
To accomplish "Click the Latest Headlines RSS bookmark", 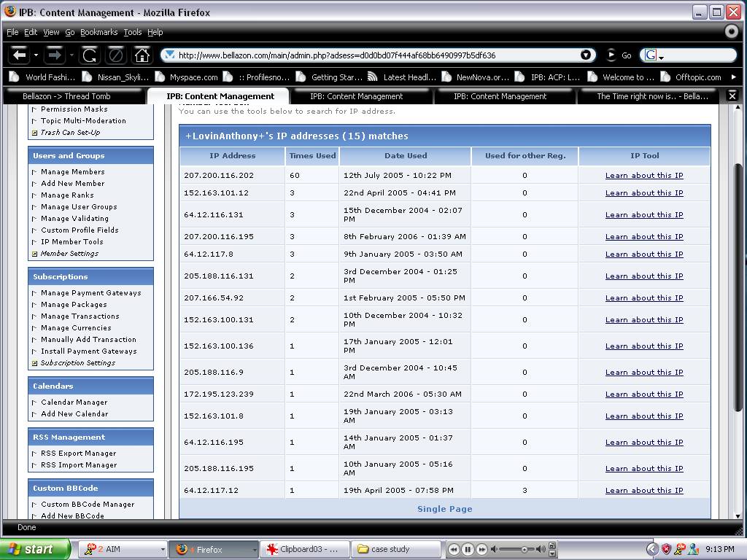I will (x=402, y=77).
